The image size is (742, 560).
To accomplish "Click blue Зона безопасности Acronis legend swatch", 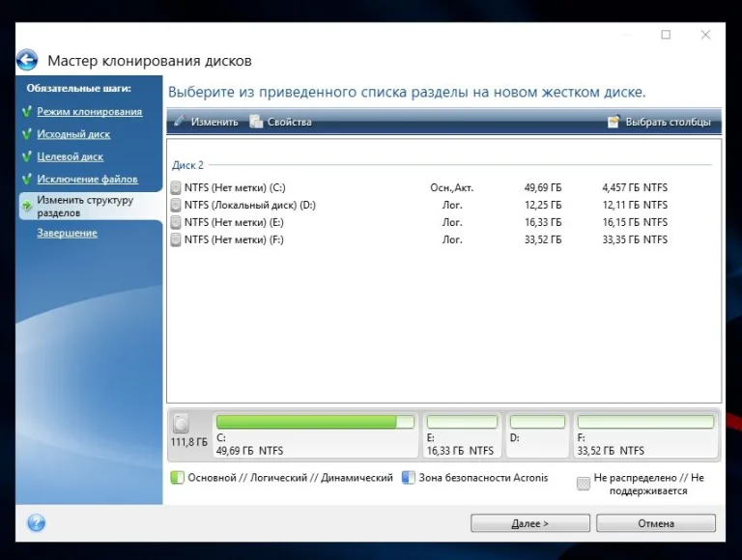I will click(x=408, y=478).
